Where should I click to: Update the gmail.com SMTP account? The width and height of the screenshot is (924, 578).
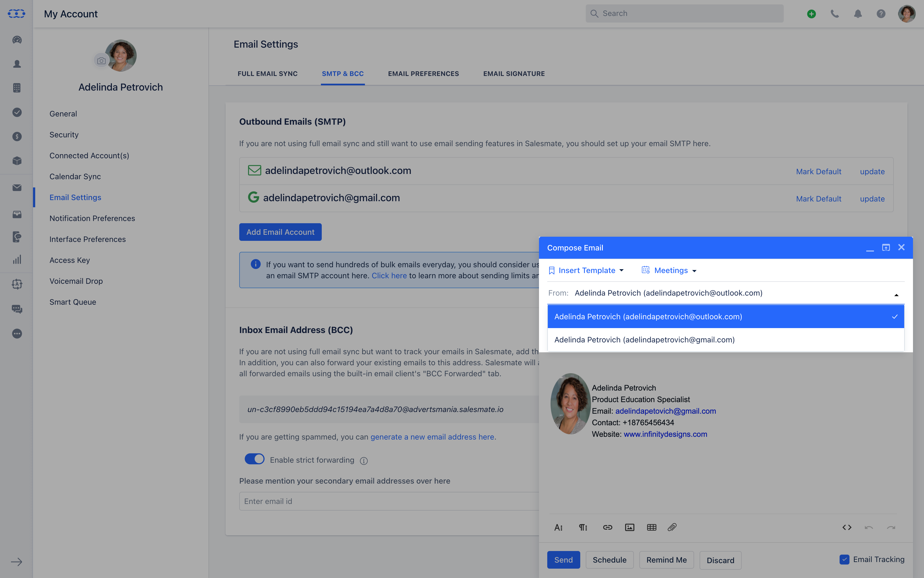[x=872, y=199]
